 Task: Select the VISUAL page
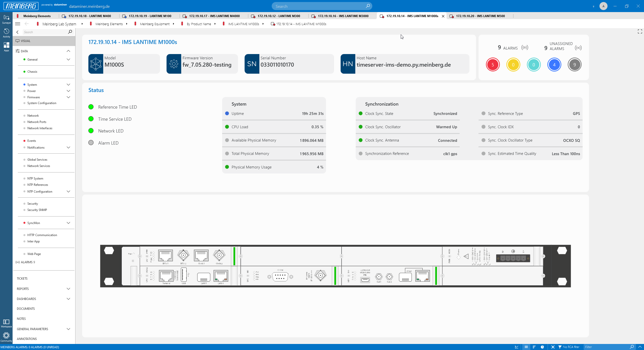(x=44, y=41)
